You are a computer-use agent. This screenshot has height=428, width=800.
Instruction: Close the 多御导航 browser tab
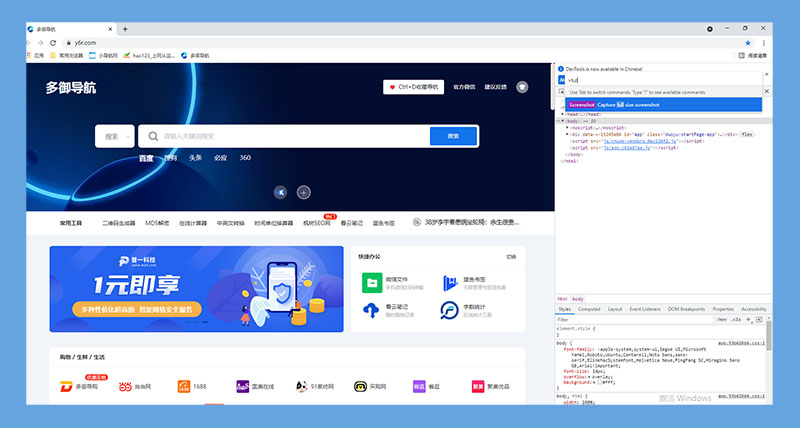pyautogui.click(x=110, y=29)
